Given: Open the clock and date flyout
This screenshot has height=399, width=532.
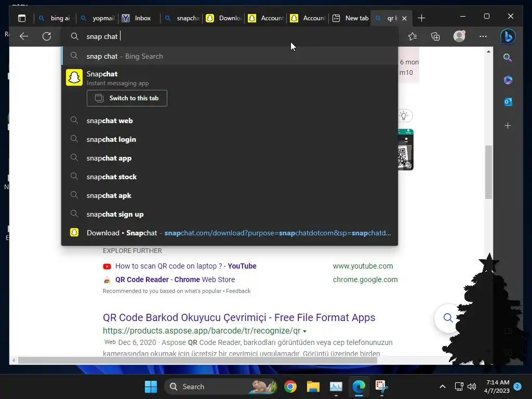Looking at the screenshot, I should 497,387.
